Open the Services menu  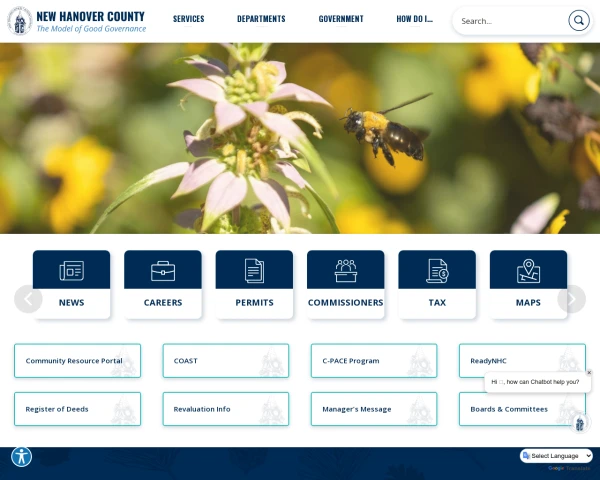tap(189, 19)
